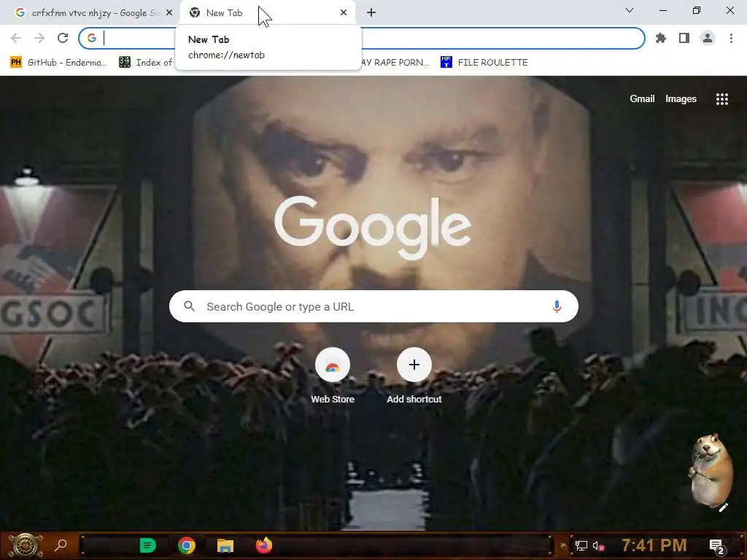Screen dimensions: 747x560
Task: Click the Search Google or type a URL box
Action: (x=373, y=306)
